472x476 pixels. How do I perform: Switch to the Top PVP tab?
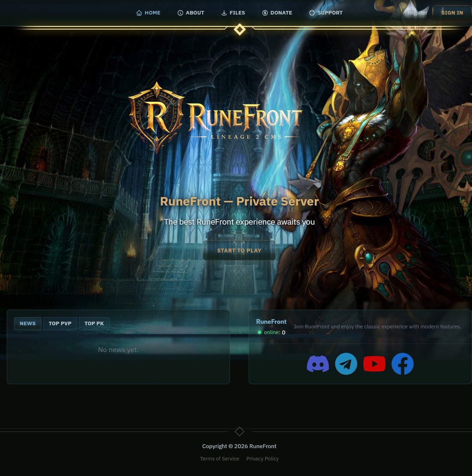60,323
